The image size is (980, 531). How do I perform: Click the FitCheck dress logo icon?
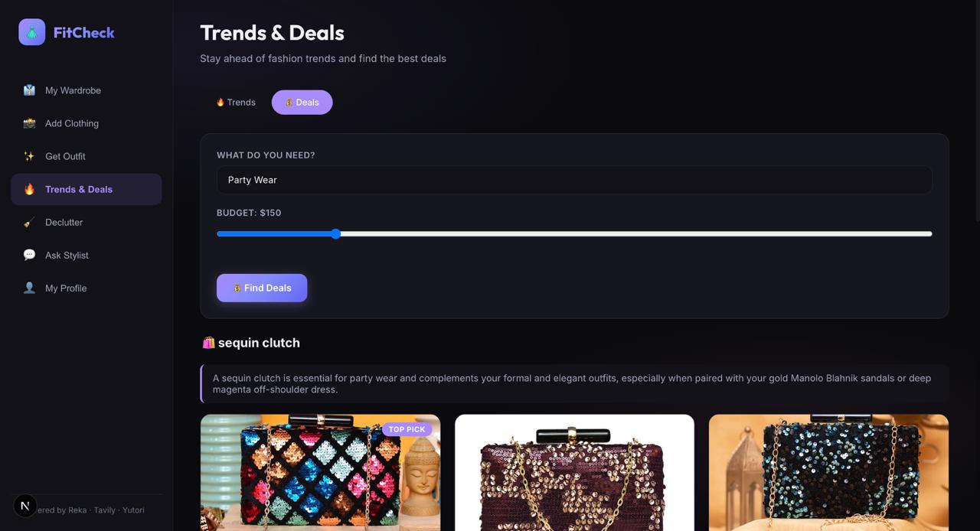pos(32,32)
